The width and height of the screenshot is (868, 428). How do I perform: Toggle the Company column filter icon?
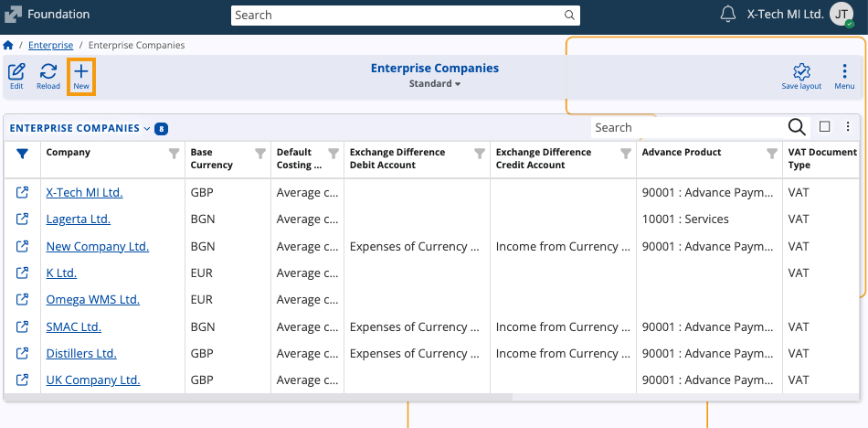tap(175, 154)
